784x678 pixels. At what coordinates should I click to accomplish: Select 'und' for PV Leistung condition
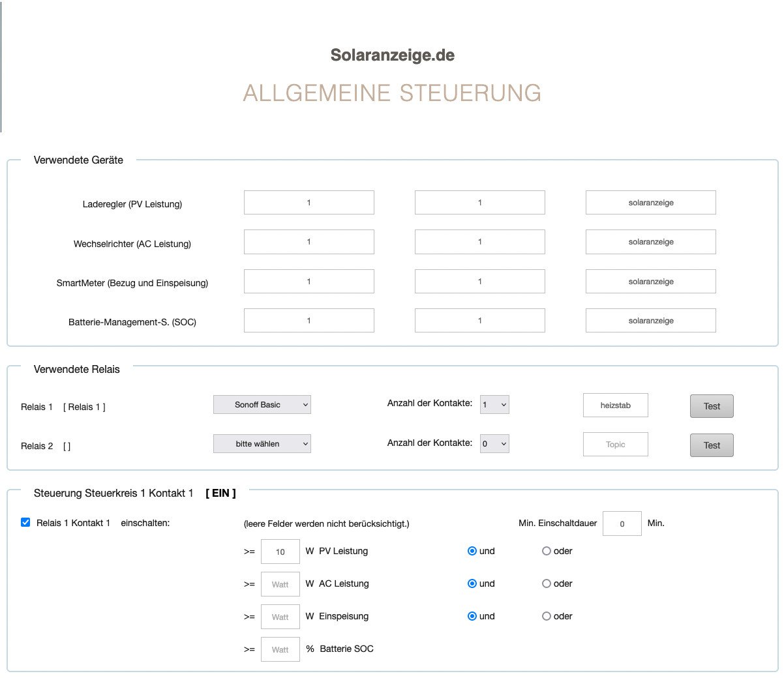(472, 551)
